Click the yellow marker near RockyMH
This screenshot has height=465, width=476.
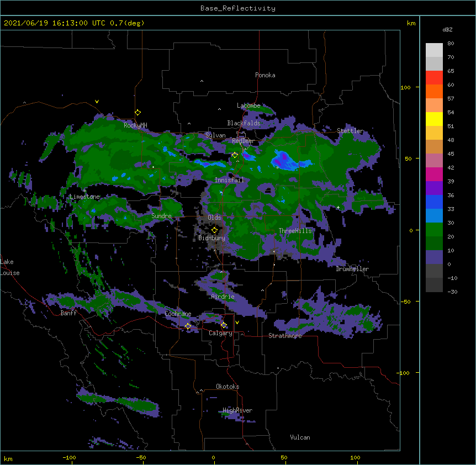pyautogui.click(x=137, y=112)
